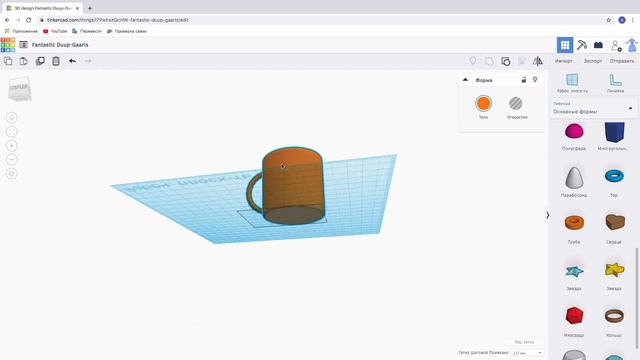Set shape to solid orange color
The width and height of the screenshot is (640, 360).
click(483, 104)
